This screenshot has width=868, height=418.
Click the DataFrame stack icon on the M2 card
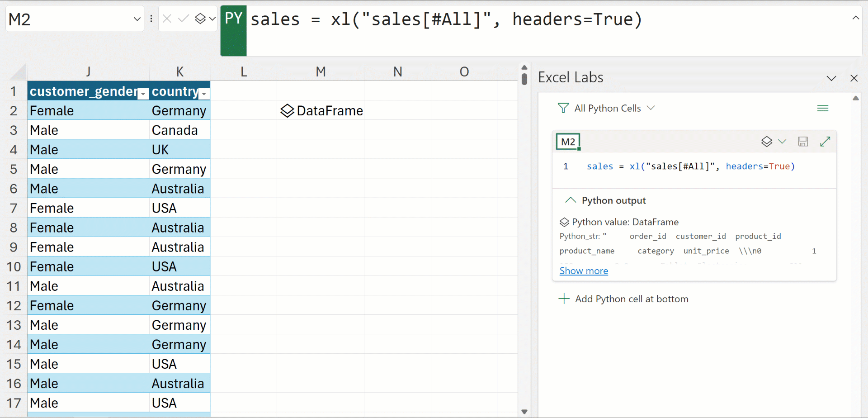[766, 141]
